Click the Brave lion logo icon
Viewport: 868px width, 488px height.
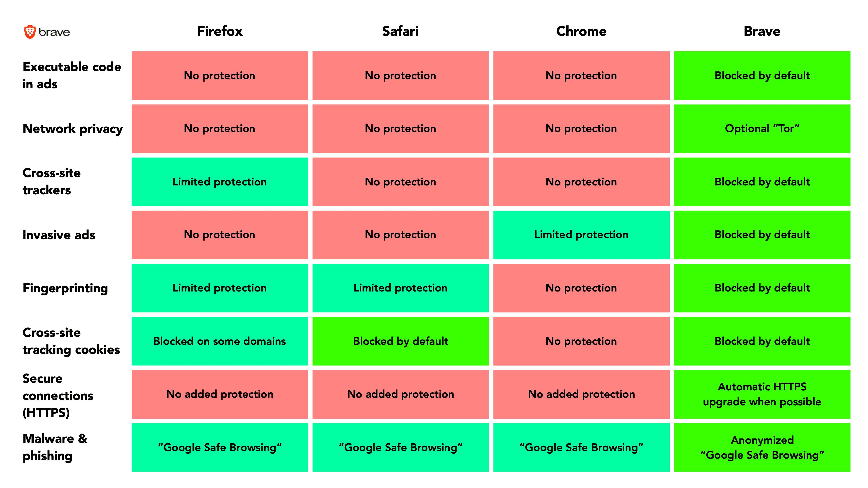[30, 32]
